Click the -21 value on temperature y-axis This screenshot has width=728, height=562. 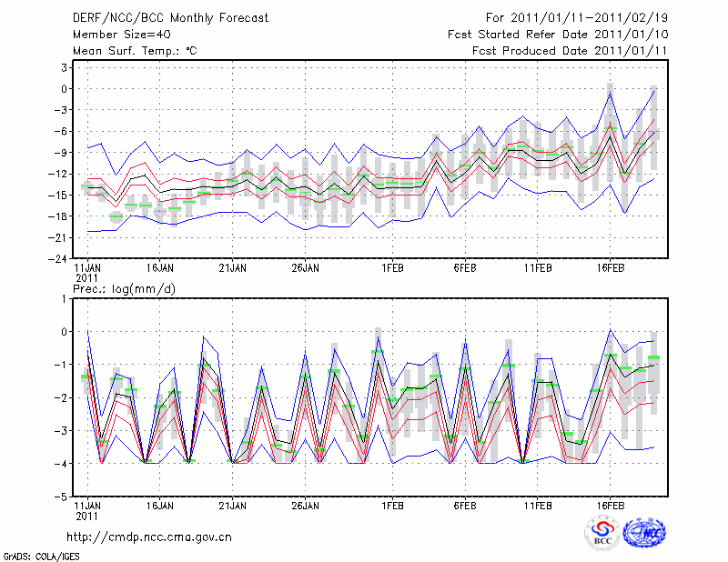pos(59,237)
